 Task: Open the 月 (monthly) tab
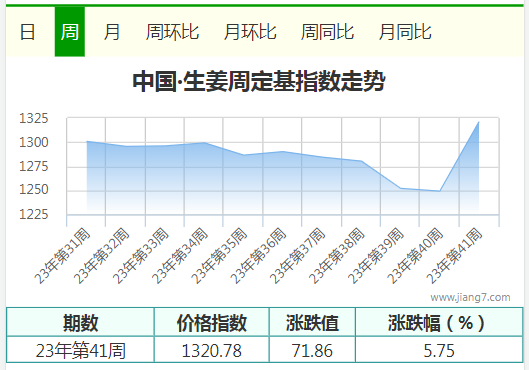pos(112,32)
